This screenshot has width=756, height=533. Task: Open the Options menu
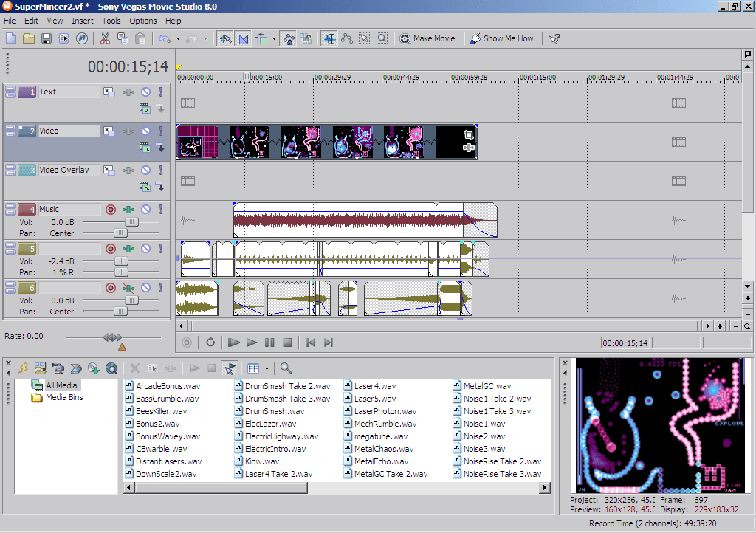click(142, 21)
